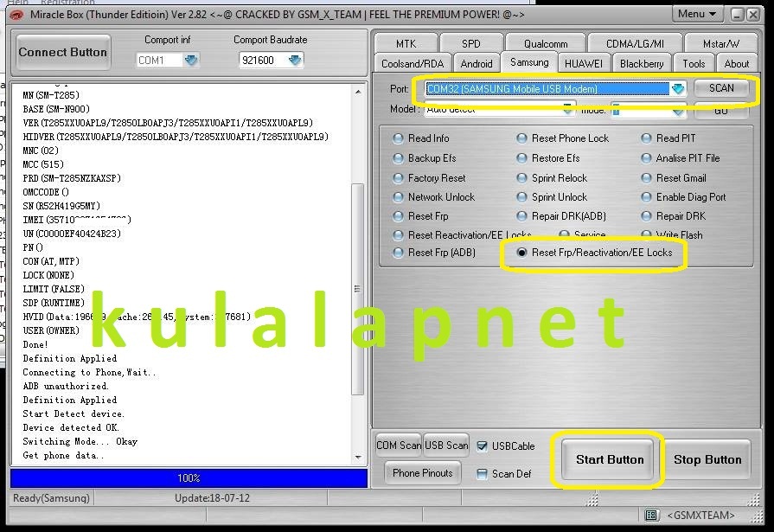Click the Stop Button
Screen dimensions: 774x532
[707, 459]
